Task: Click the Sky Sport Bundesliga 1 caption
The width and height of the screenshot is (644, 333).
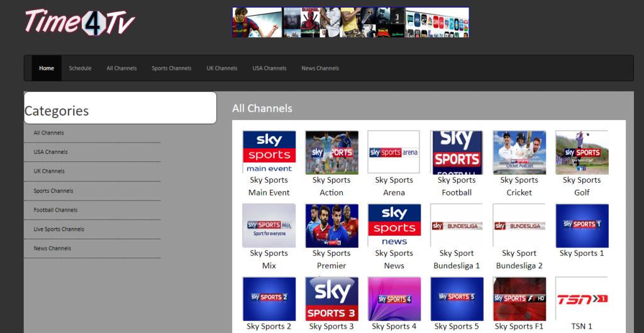Action: pyautogui.click(x=457, y=259)
